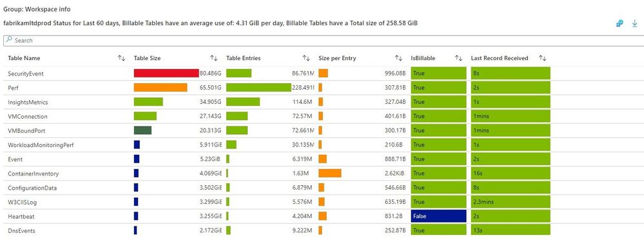
Task: Select the InsightsMetrics table name
Action: 28,103
